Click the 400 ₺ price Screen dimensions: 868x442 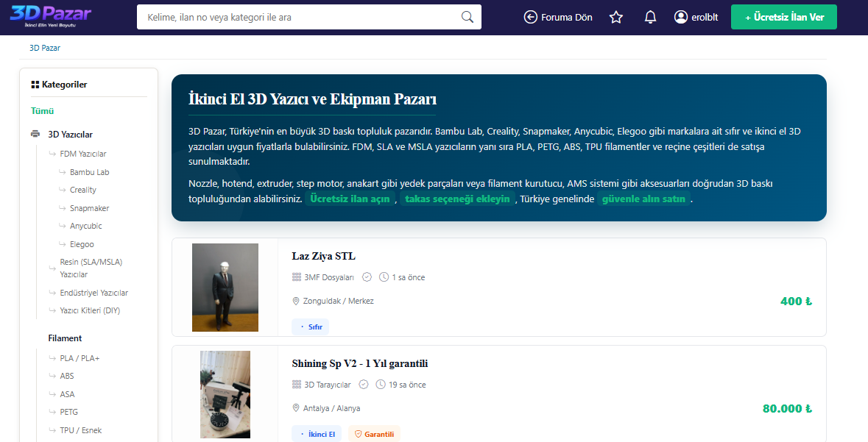click(795, 302)
